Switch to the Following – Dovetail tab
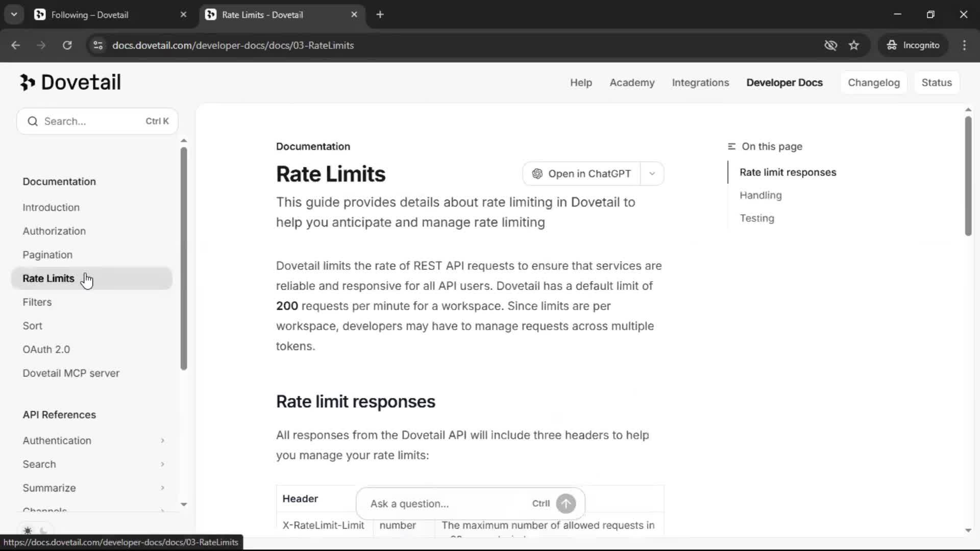The height and width of the screenshot is (551, 980). tap(90, 15)
